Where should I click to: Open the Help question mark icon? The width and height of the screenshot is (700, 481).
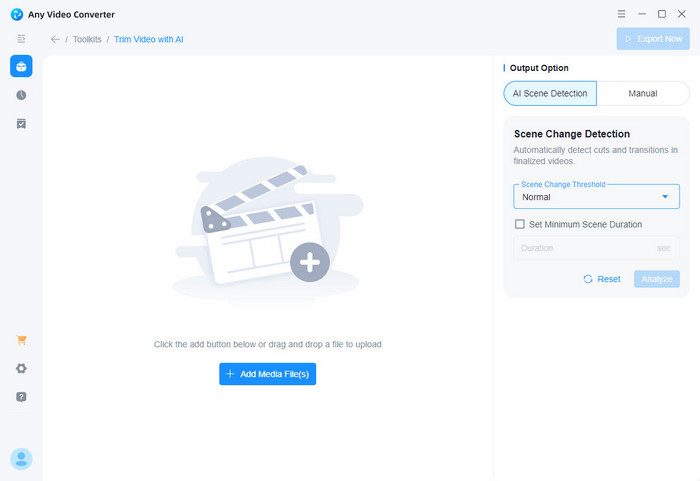coord(21,397)
